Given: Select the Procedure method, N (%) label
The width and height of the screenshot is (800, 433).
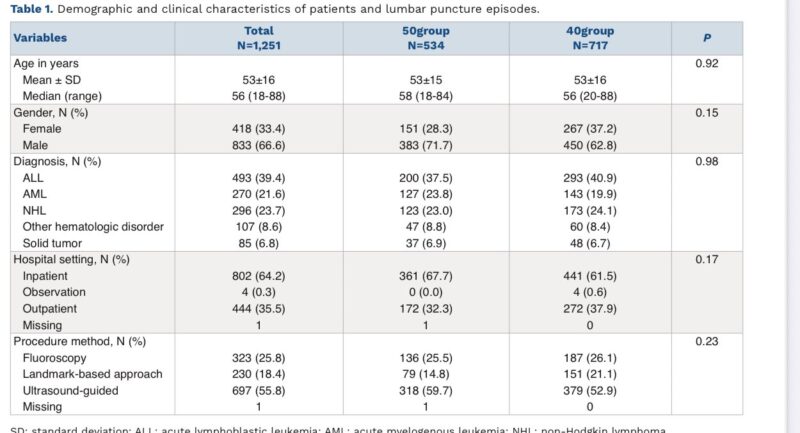Looking at the screenshot, I should tap(80, 341).
